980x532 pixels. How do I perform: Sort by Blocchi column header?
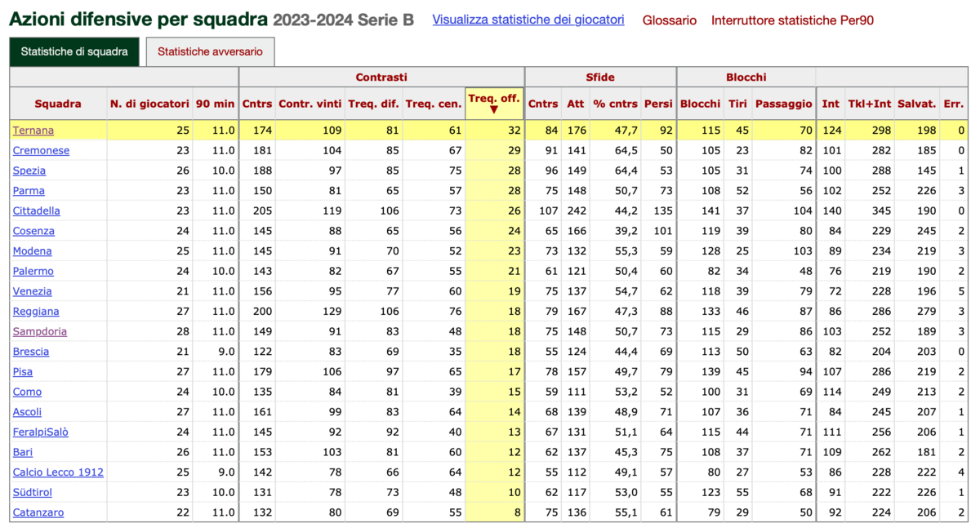click(x=701, y=104)
